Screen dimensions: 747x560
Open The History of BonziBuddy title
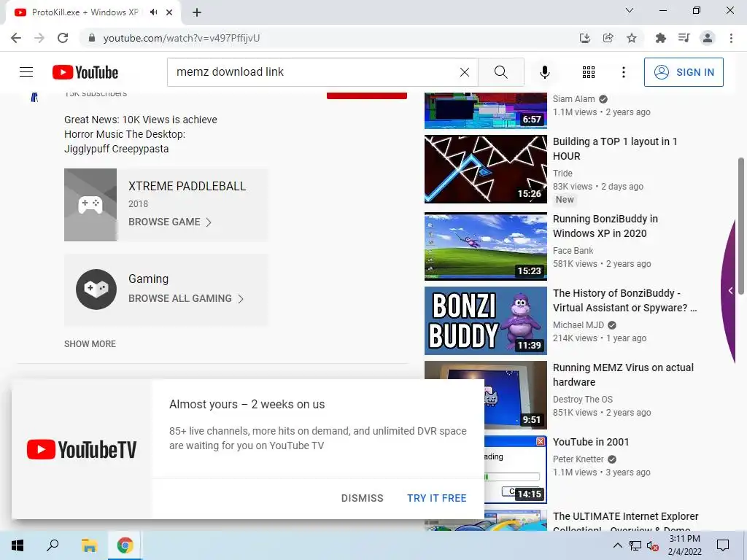pyautogui.click(x=624, y=300)
